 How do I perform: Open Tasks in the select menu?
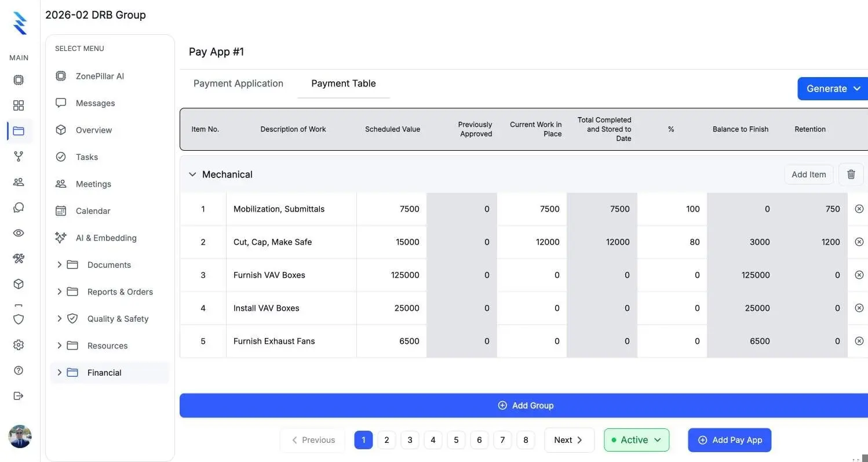pos(87,157)
